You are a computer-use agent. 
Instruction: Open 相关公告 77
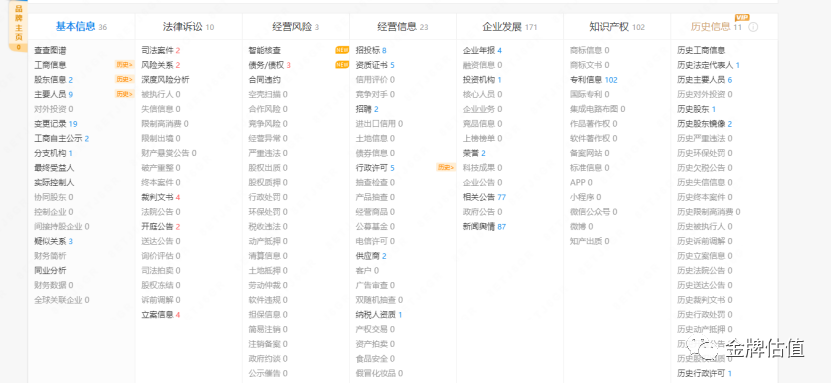(484, 198)
